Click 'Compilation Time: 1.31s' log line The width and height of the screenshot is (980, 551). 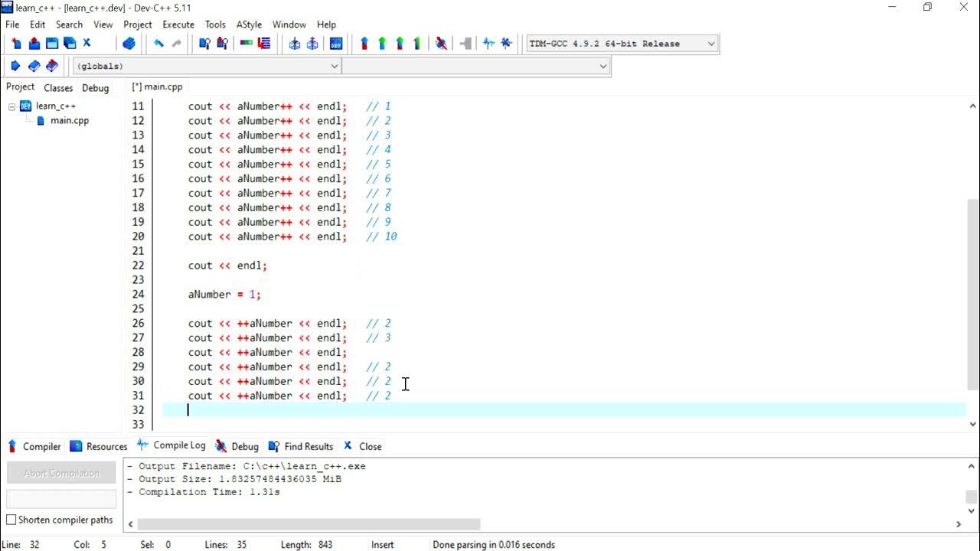pos(203,492)
